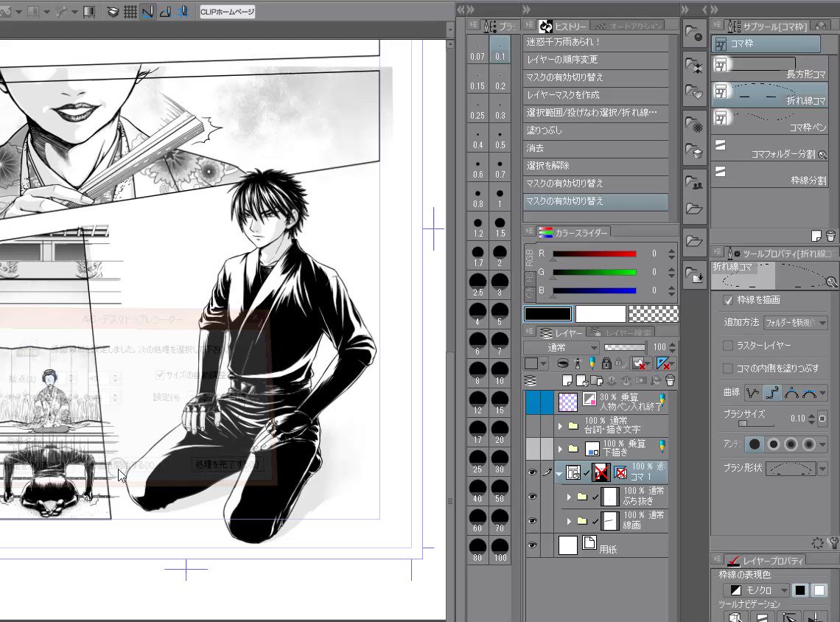Select brush size 100 preset

click(x=500, y=551)
